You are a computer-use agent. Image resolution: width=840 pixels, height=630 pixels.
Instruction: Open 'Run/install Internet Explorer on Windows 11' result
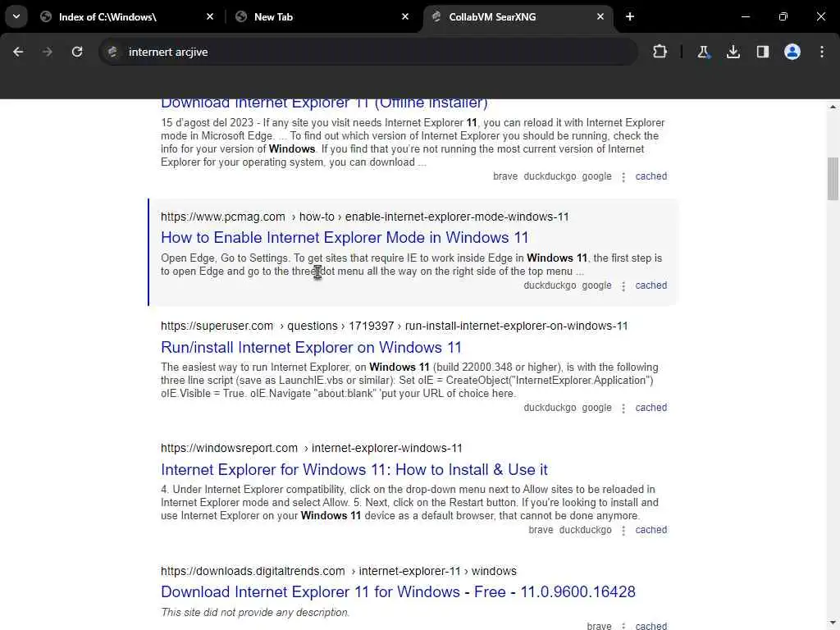point(311,347)
